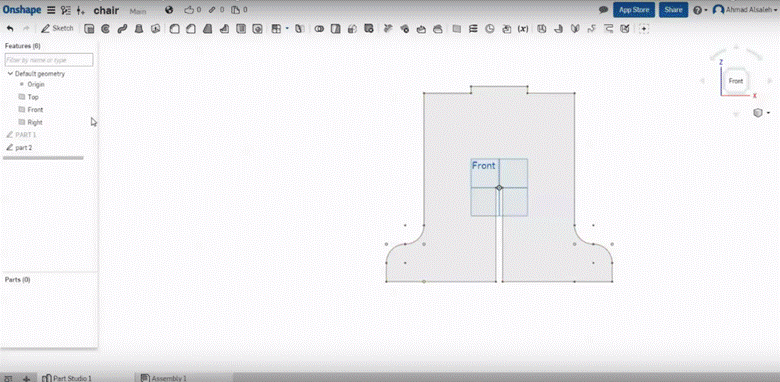The height and width of the screenshot is (382, 780).
Task: Open the tab manager icon at bottom-left
Action: point(8,378)
